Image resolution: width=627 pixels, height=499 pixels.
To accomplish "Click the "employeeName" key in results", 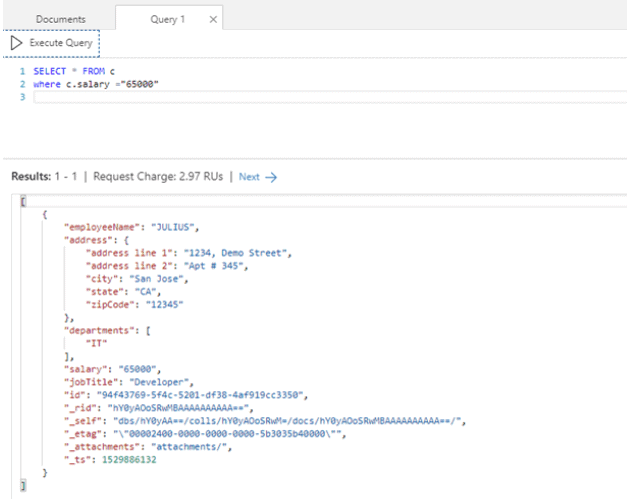I will (102, 227).
